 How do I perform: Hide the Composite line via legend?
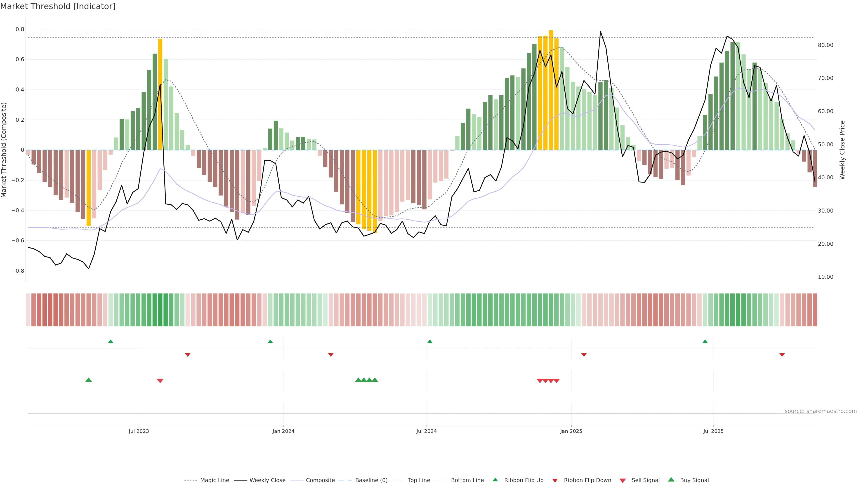(320, 480)
